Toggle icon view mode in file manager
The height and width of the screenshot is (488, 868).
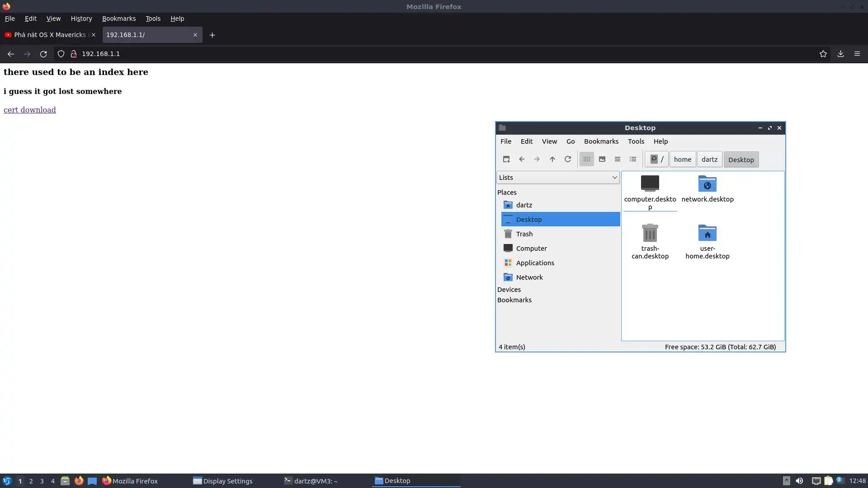point(586,159)
